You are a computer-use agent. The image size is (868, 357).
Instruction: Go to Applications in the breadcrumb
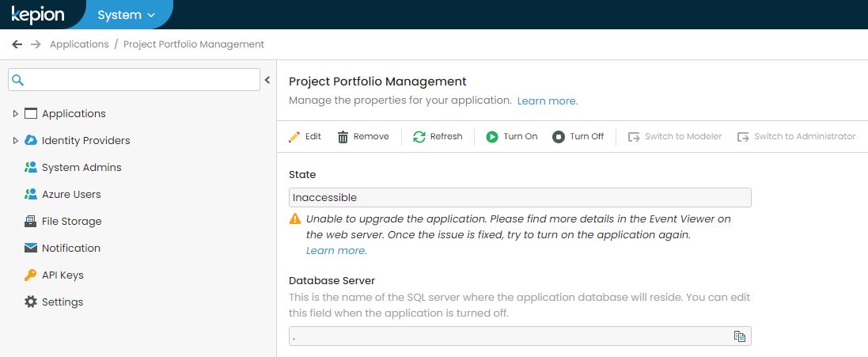click(79, 44)
